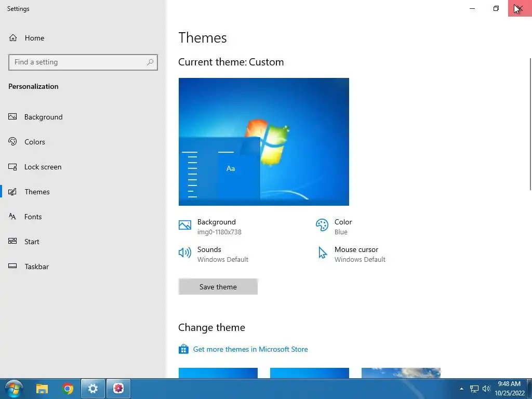
Task: Focus the Find a setting search box
Action: point(83,62)
